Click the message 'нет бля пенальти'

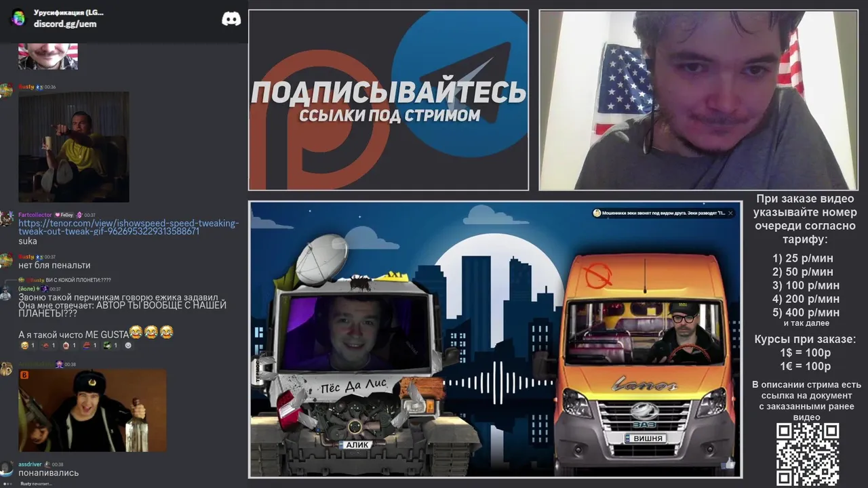54,265
